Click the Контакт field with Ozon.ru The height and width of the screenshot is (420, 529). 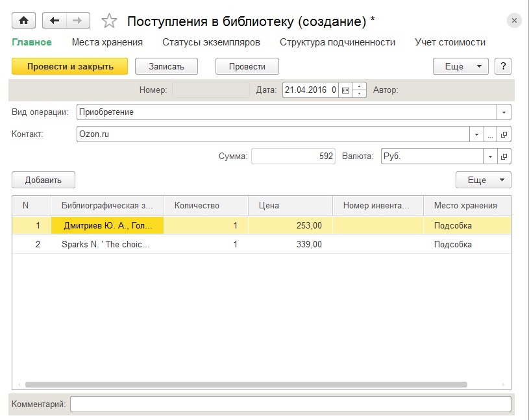[273, 134]
